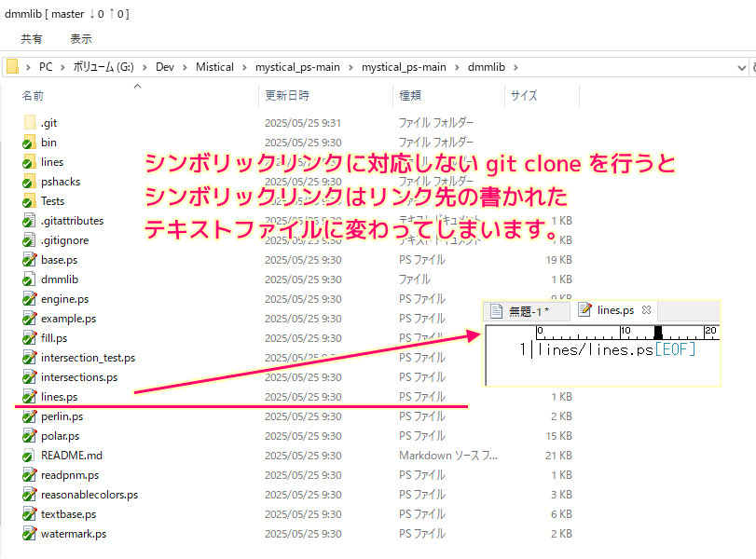Click perlin.ps file name
This screenshot has height=559, width=756.
click(62, 416)
